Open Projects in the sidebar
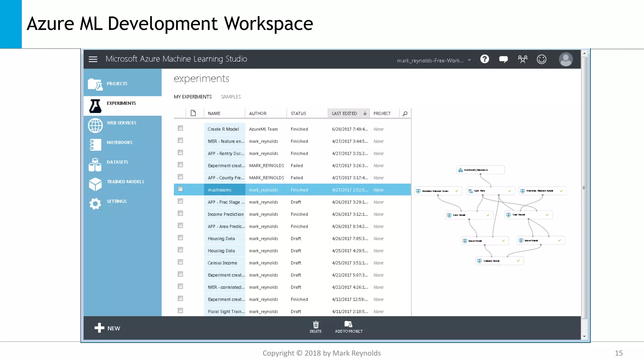This screenshot has width=644, height=362. [117, 84]
